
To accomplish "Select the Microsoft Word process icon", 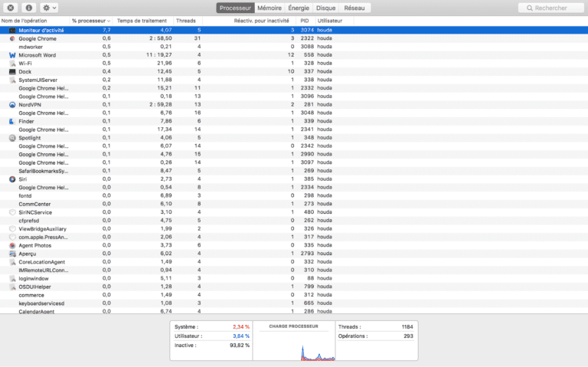I will 12,55.
